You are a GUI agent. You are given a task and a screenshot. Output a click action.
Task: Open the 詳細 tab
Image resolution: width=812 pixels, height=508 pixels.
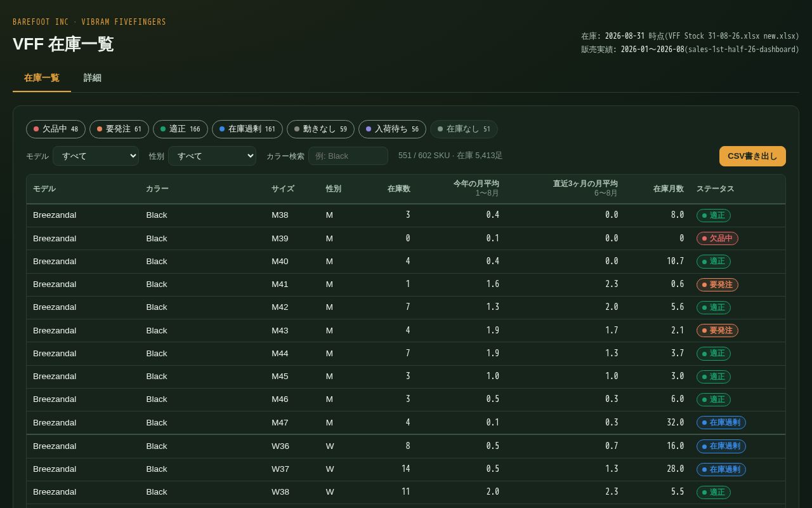coord(93,78)
